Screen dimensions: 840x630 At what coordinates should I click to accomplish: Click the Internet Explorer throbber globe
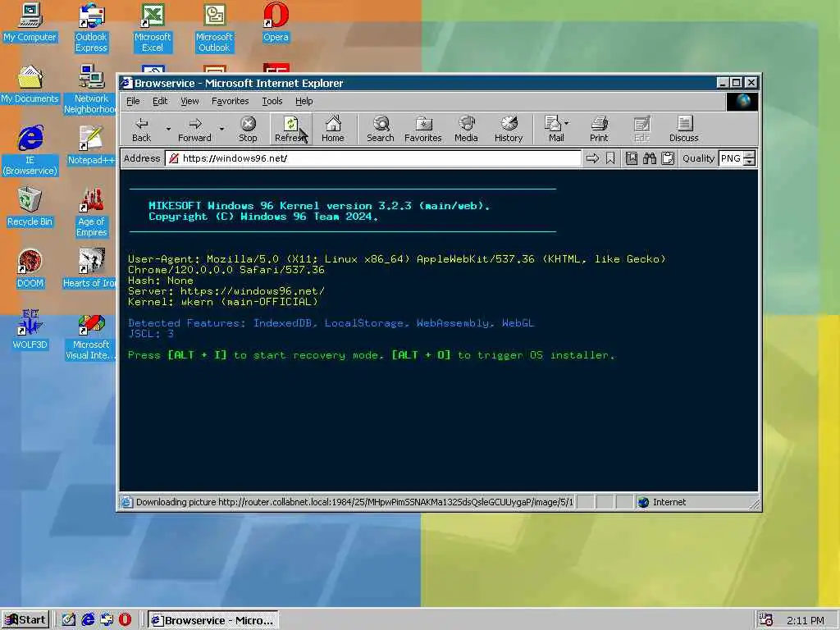click(742, 101)
